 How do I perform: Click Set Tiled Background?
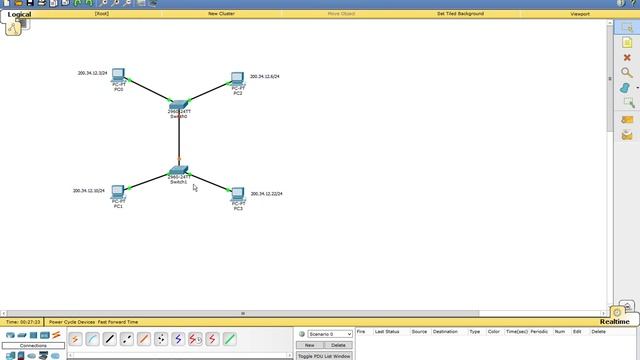(460, 13)
